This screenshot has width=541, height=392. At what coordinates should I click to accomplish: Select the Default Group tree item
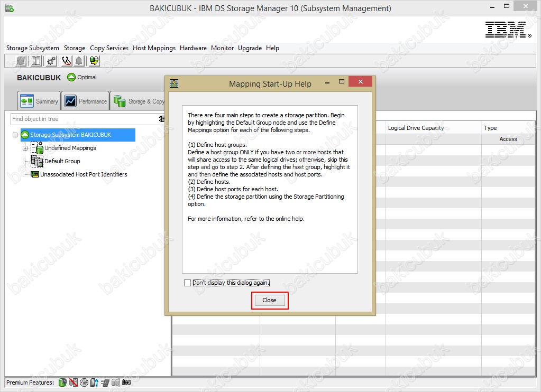pyautogui.click(x=62, y=161)
